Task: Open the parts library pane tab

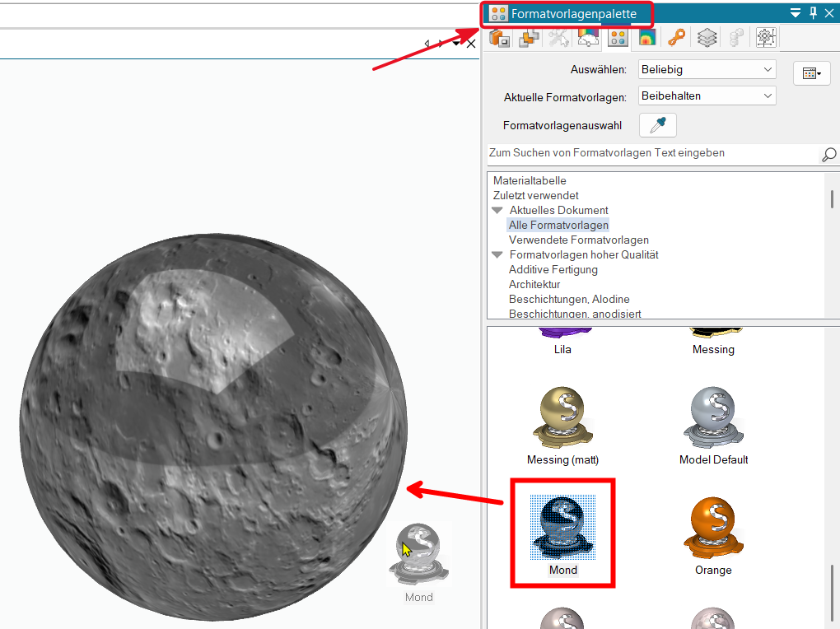Action: pos(499,39)
